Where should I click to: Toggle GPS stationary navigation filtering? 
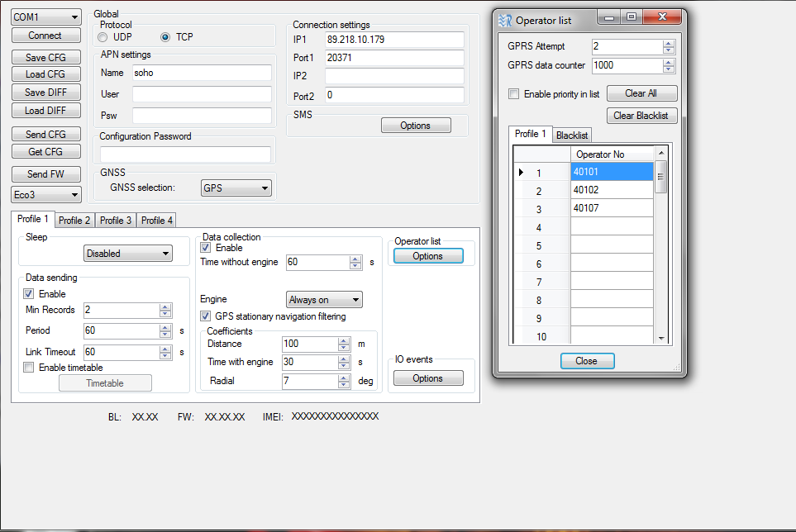[x=206, y=316]
